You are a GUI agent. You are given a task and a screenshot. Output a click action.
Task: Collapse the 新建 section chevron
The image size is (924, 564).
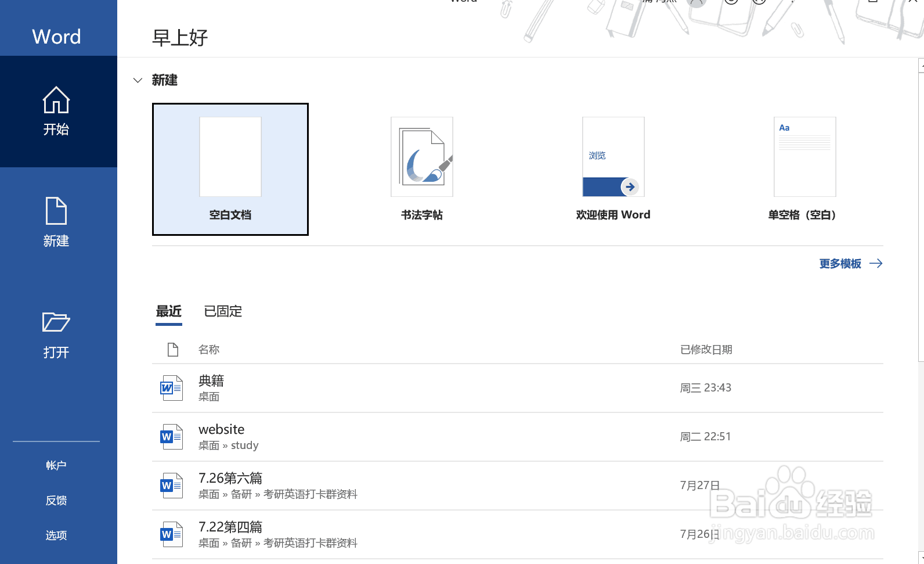pyautogui.click(x=138, y=80)
